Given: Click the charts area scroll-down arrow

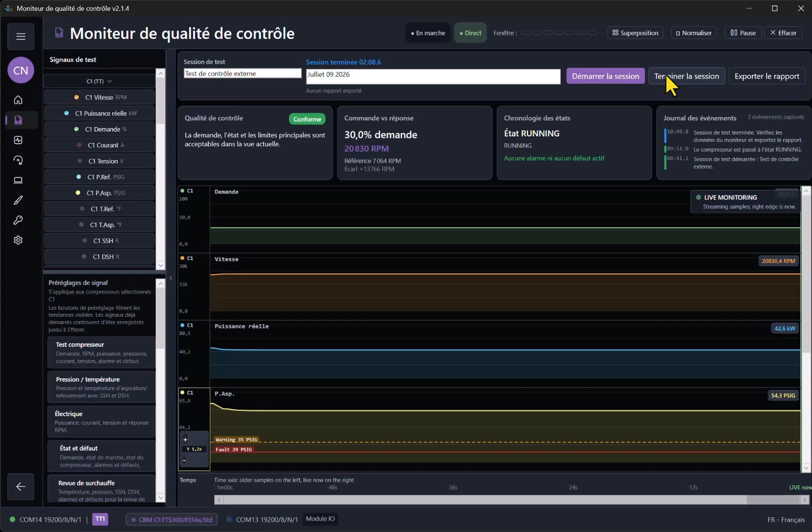Looking at the screenshot, I should click(806, 467).
